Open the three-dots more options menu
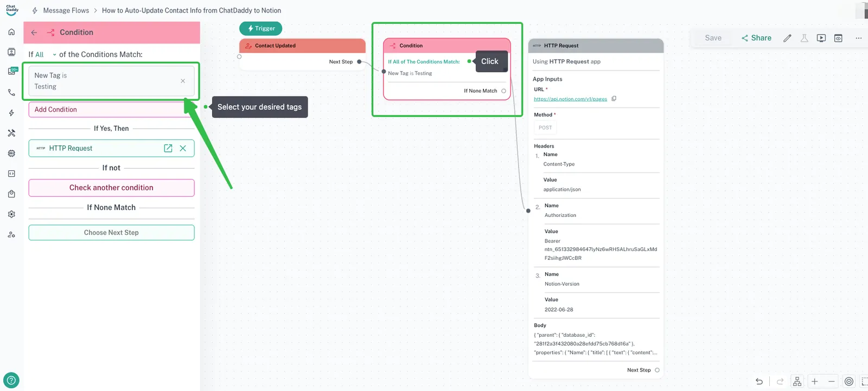Screen dimensions: 868x391 click(858, 38)
